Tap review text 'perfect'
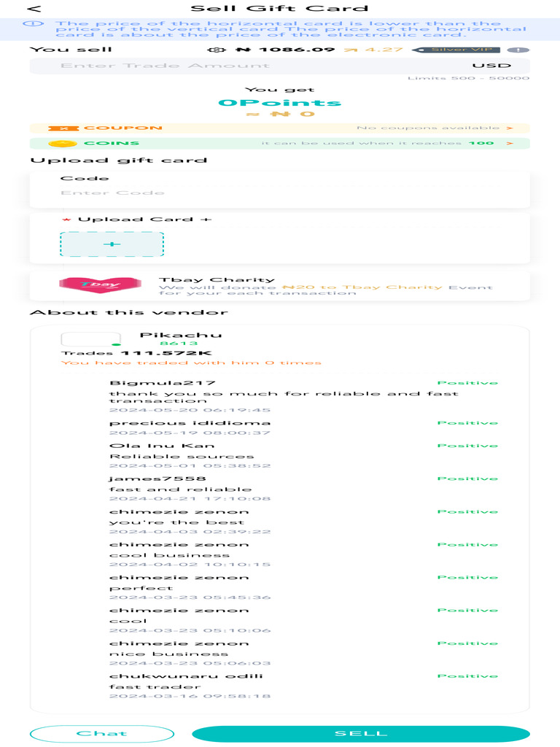 pyautogui.click(x=141, y=589)
